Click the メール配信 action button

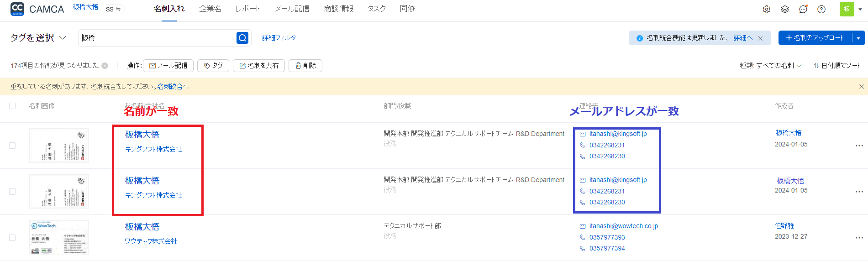[168, 66]
